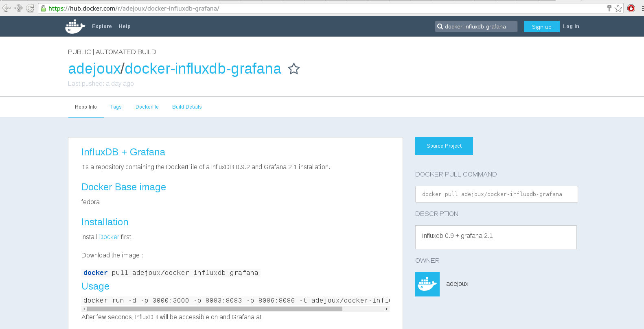Switch to the Dockerfile tab
644x329 pixels.
click(x=147, y=107)
